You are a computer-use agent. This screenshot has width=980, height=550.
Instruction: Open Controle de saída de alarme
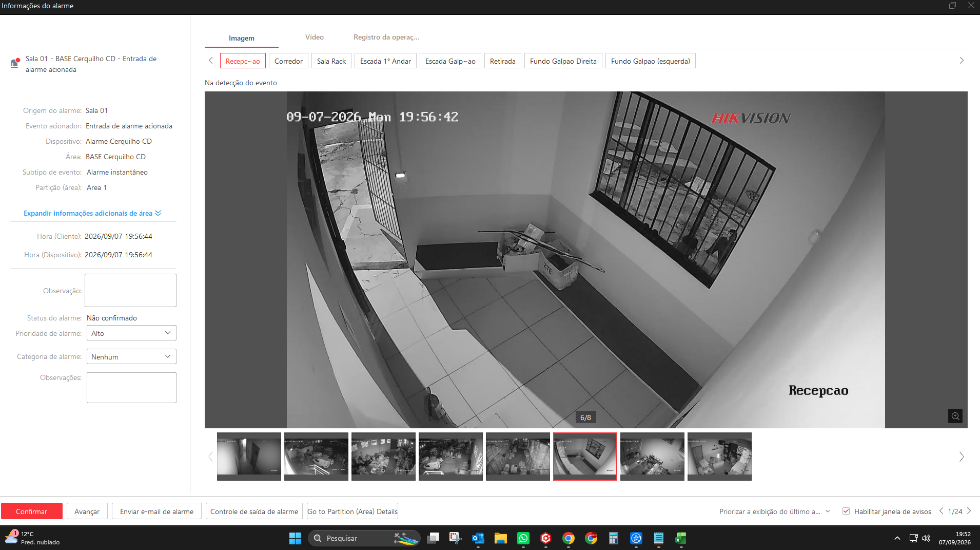click(254, 511)
